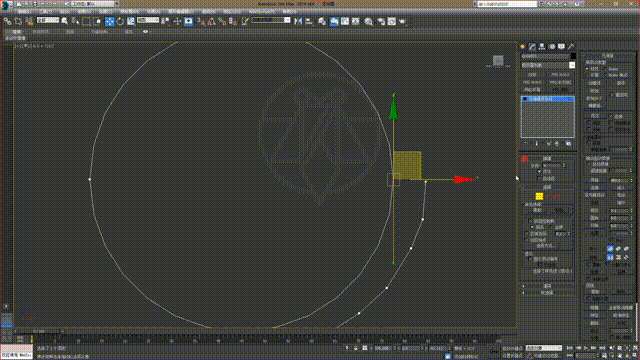The width and height of the screenshot is (640, 360).
Task: Click the ViewCube in the viewport corner
Action: 498,61
